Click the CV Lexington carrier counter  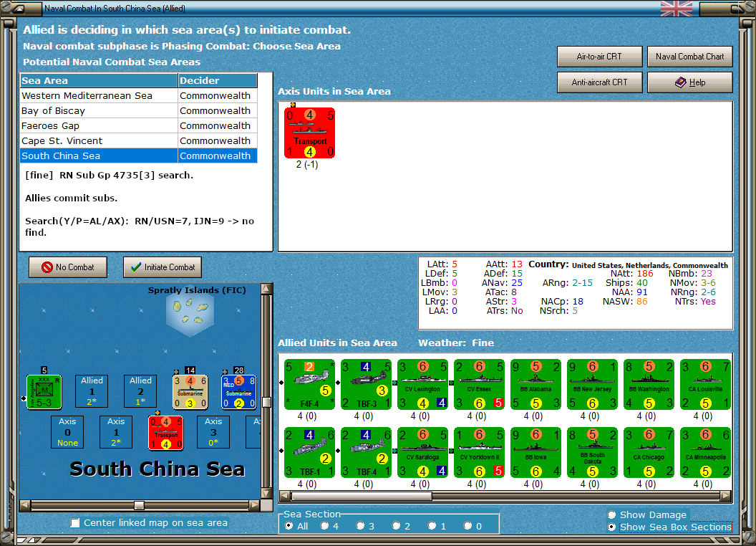click(423, 384)
